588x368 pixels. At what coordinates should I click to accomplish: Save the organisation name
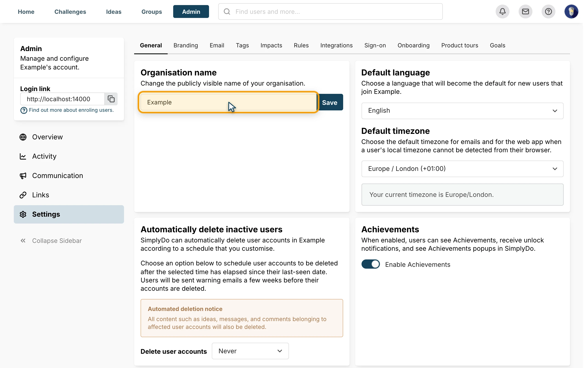330,102
